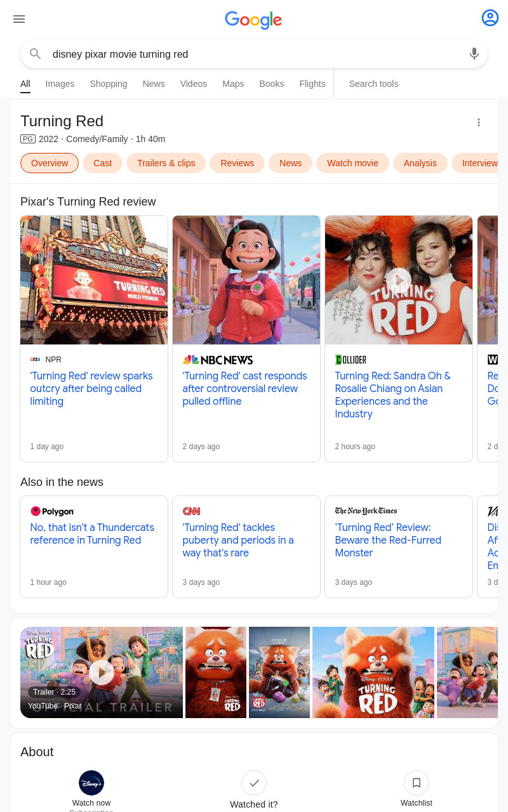Click the search magnifier icon
The width and height of the screenshot is (508, 812).
click(36, 54)
